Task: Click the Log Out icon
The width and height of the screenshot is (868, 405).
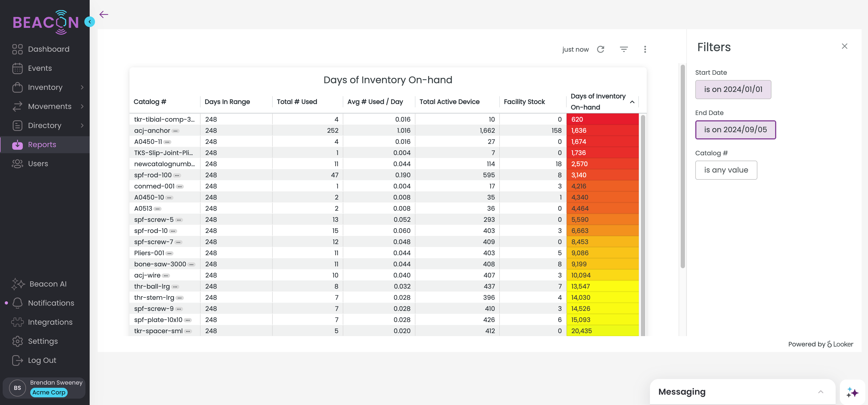Action: (18, 360)
